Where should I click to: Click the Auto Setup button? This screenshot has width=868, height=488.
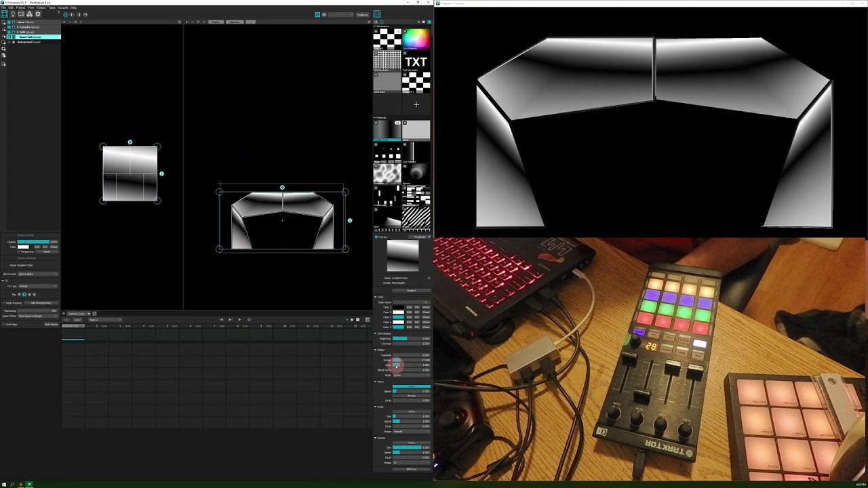pos(52,324)
